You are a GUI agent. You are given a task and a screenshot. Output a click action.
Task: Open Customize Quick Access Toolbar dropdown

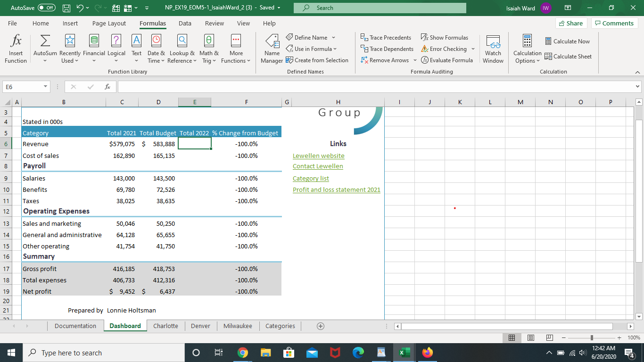(x=147, y=8)
